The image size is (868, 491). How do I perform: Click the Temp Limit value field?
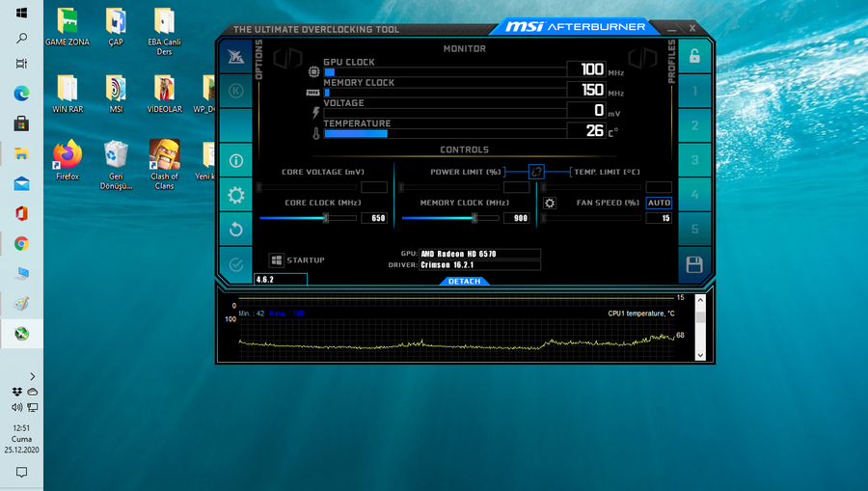coord(659,187)
